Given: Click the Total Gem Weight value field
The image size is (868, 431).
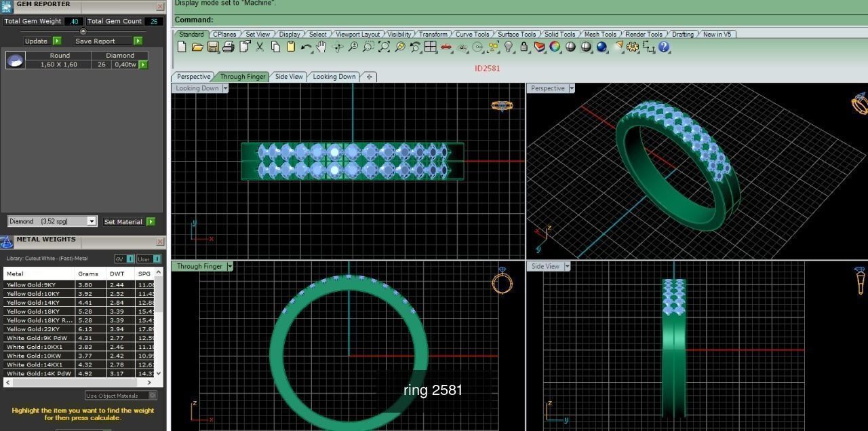Looking at the screenshot, I should (73, 21).
